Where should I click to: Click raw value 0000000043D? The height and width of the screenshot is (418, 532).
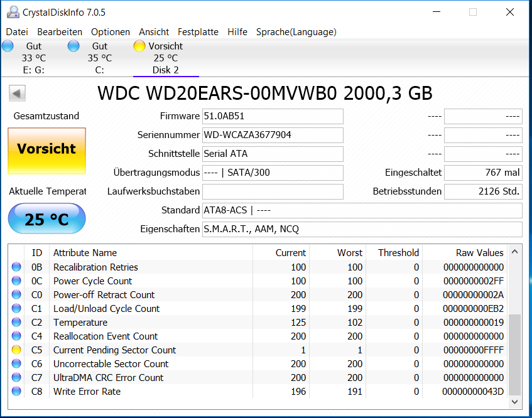[x=473, y=391]
